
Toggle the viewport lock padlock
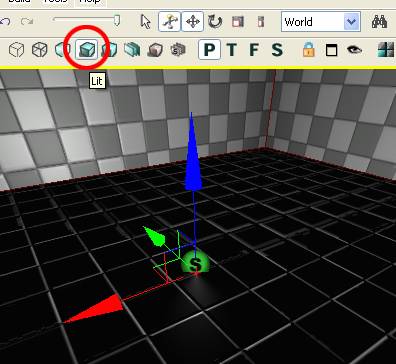[x=309, y=50]
